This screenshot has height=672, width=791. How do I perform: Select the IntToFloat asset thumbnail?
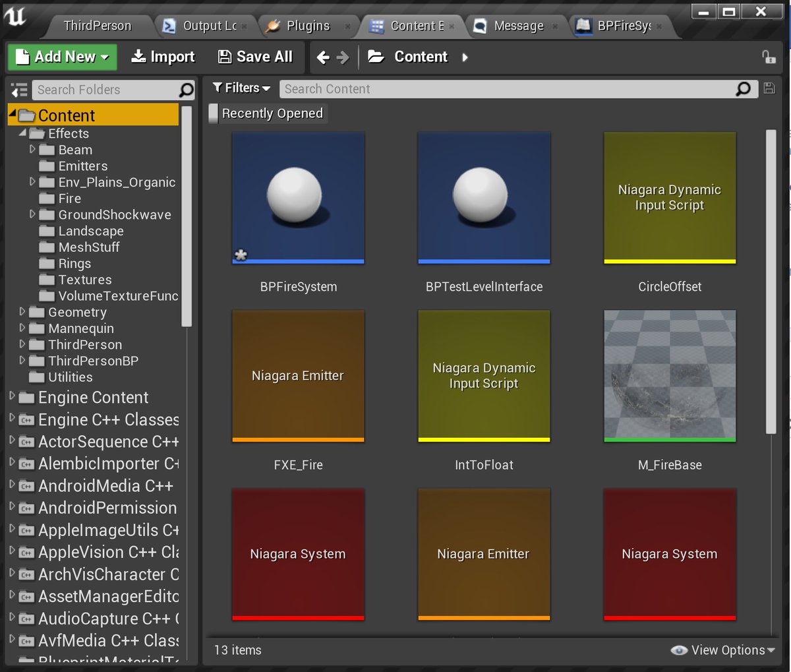click(x=484, y=376)
